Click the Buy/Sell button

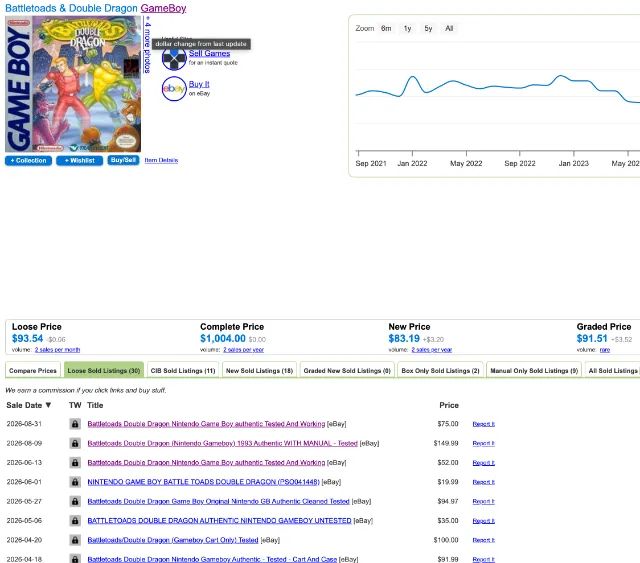123,160
